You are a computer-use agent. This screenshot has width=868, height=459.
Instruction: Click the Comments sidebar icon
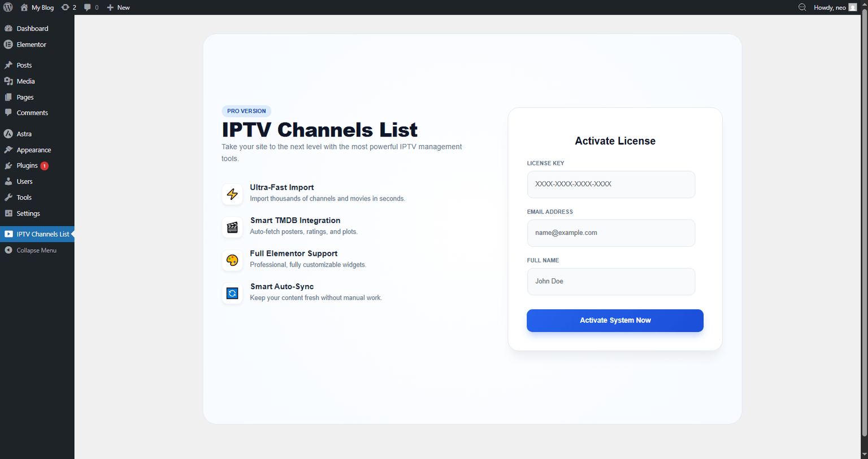[8, 113]
